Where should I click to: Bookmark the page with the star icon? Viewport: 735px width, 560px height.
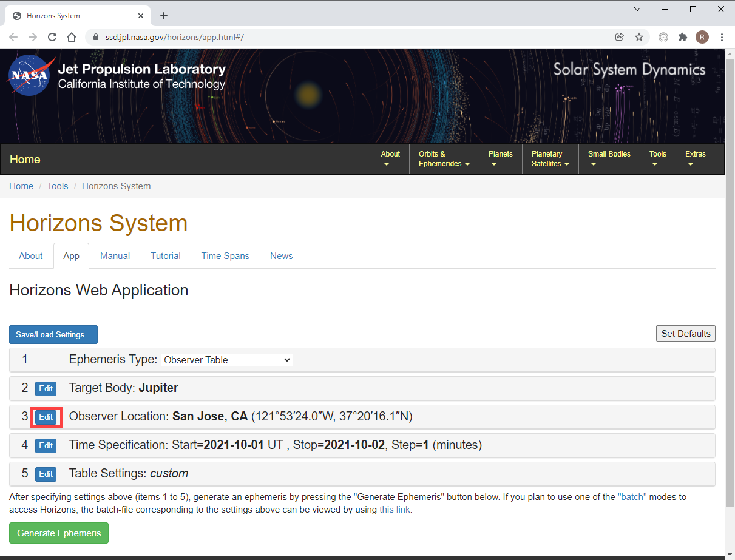639,37
